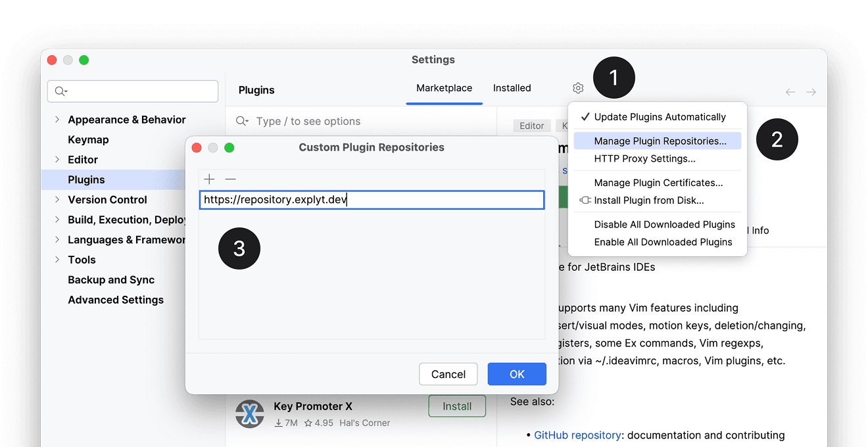The width and height of the screenshot is (868, 447).
Task: Select Manage Plugin Repositories menu item
Action: (x=660, y=141)
